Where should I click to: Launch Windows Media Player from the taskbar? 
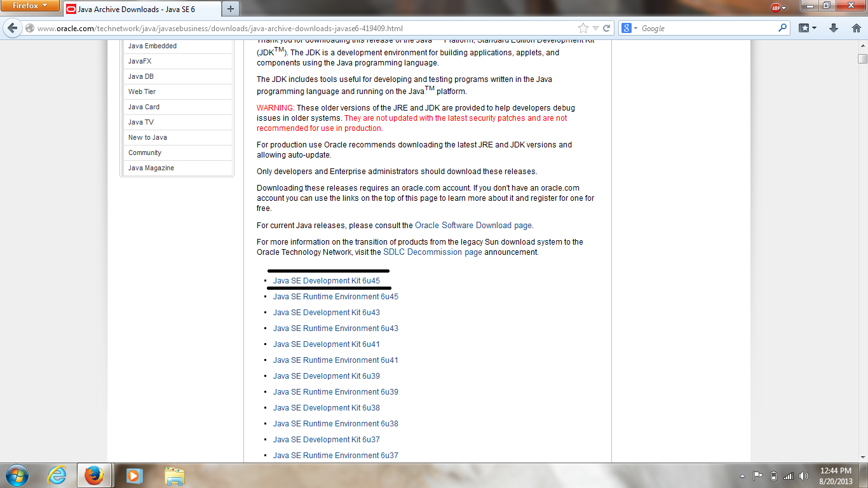(133, 477)
